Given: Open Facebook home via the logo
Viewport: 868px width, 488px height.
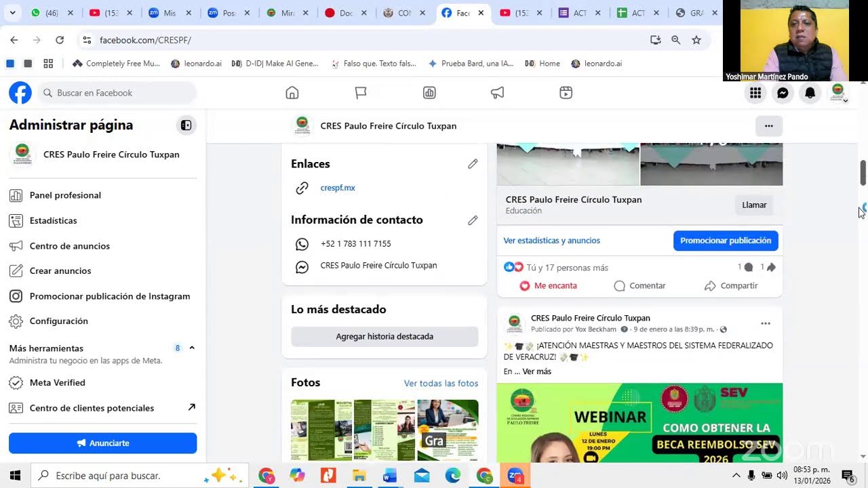Looking at the screenshot, I should click(x=20, y=93).
